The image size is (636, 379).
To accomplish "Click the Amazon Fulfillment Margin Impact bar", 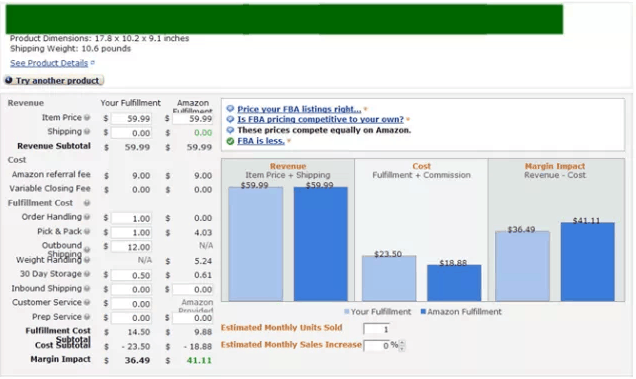I will [x=588, y=262].
